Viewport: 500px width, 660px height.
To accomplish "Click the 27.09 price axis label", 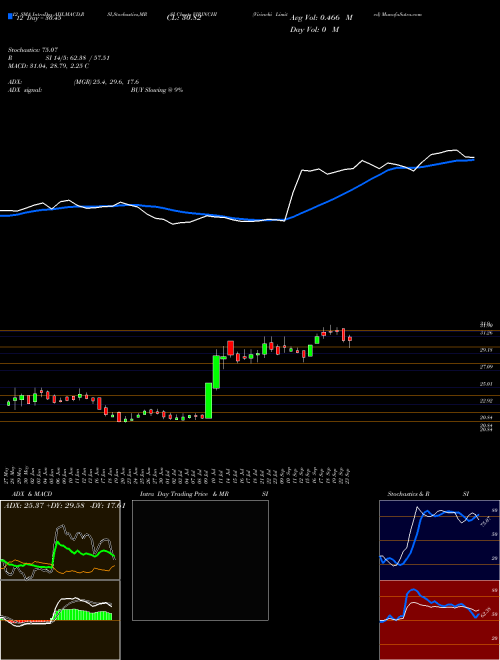I will [x=487, y=367].
